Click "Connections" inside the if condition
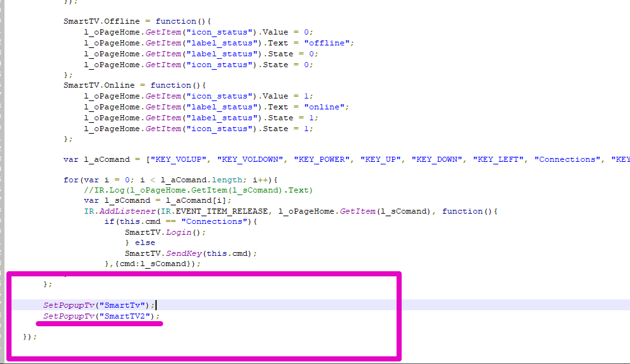630x364 pixels. click(214, 221)
